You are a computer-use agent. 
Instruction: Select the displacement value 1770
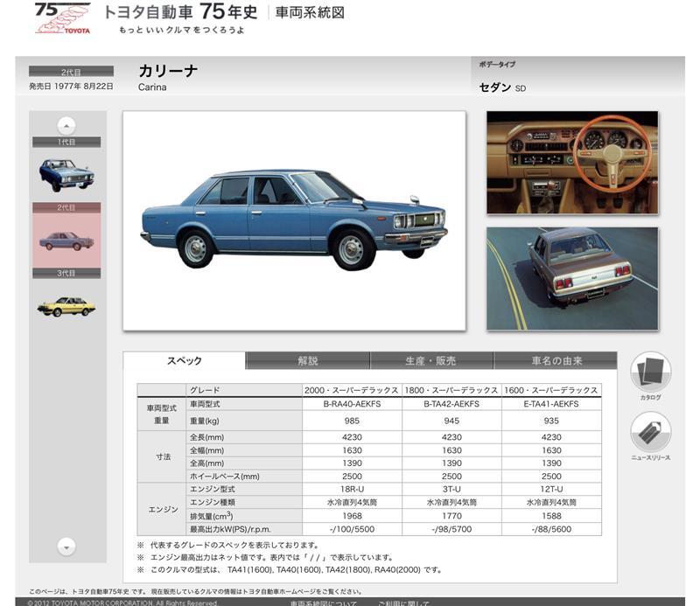click(x=451, y=516)
